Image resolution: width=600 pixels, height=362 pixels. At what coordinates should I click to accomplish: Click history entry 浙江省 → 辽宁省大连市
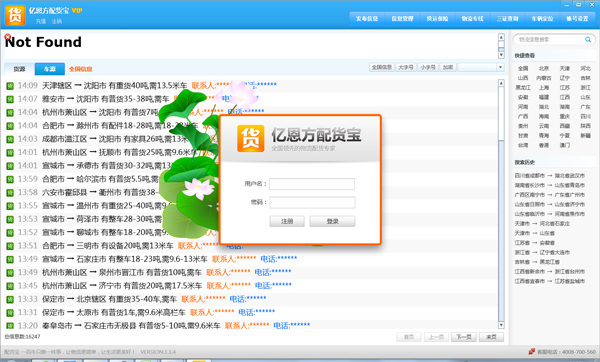542,252
